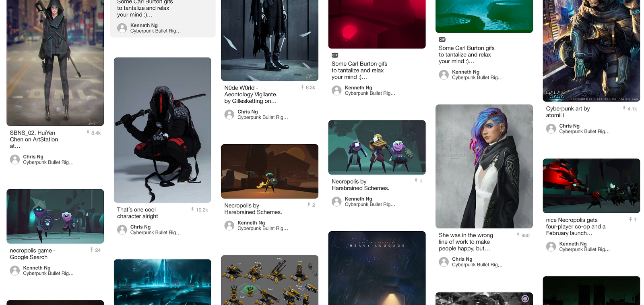Click Chris Ng's avatar under SBNS_02 pin
This screenshot has width=644, height=305.
click(x=15, y=160)
